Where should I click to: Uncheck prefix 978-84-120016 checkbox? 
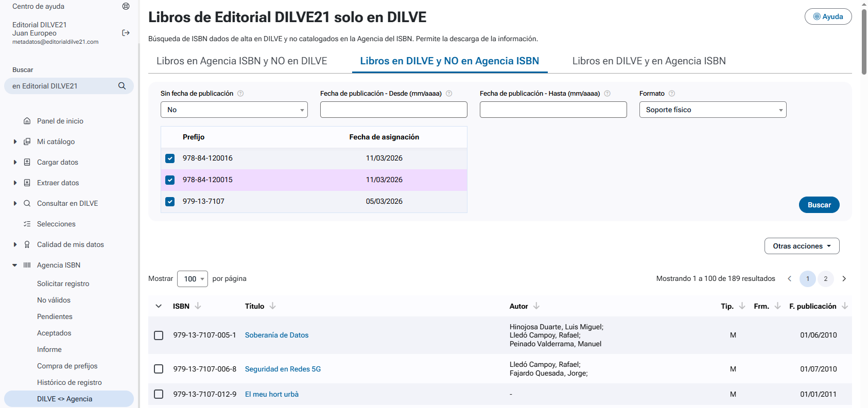point(170,158)
